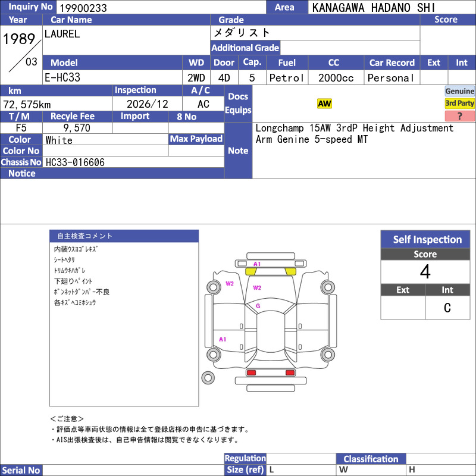
Task: Select the Inquiry No value 19900233
Action: pyautogui.click(x=83, y=8)
